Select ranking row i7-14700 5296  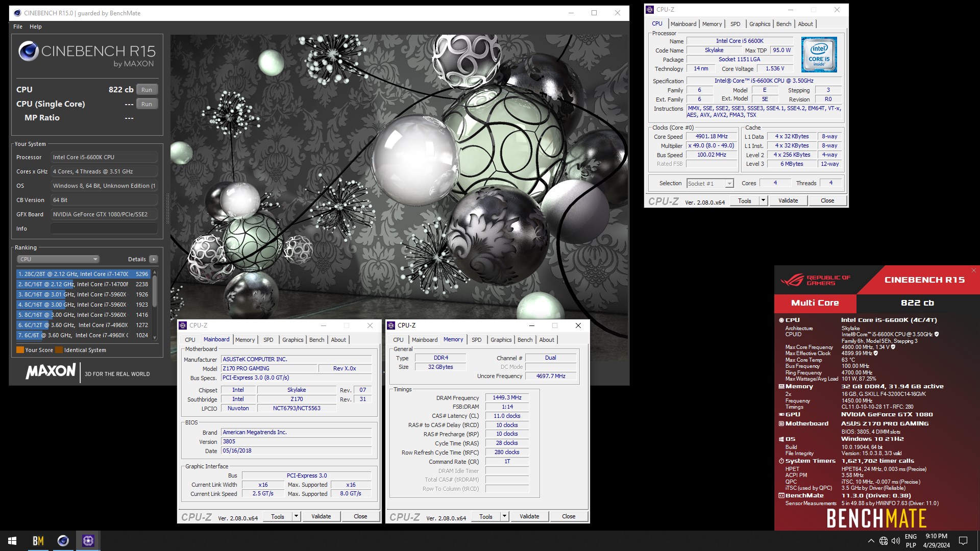83,274
